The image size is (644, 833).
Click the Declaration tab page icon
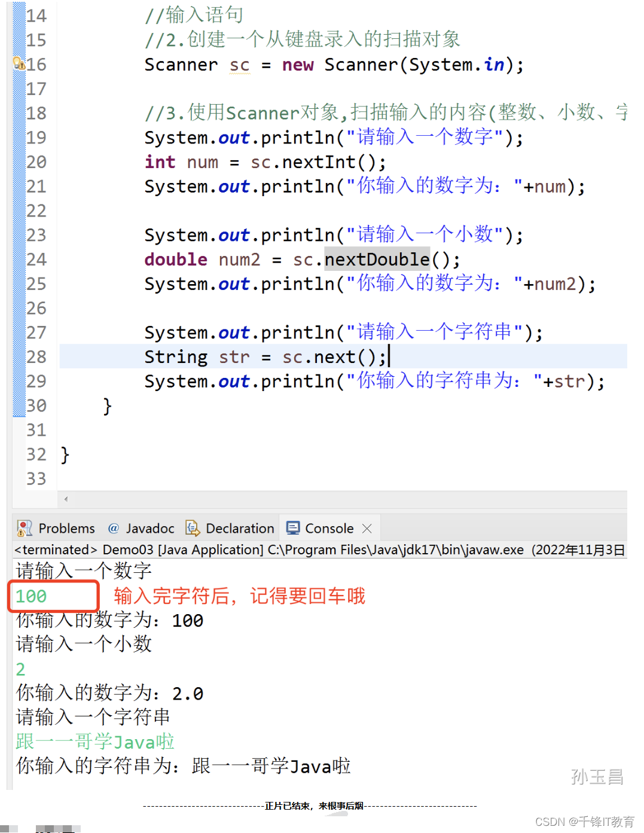pos(193,528)
